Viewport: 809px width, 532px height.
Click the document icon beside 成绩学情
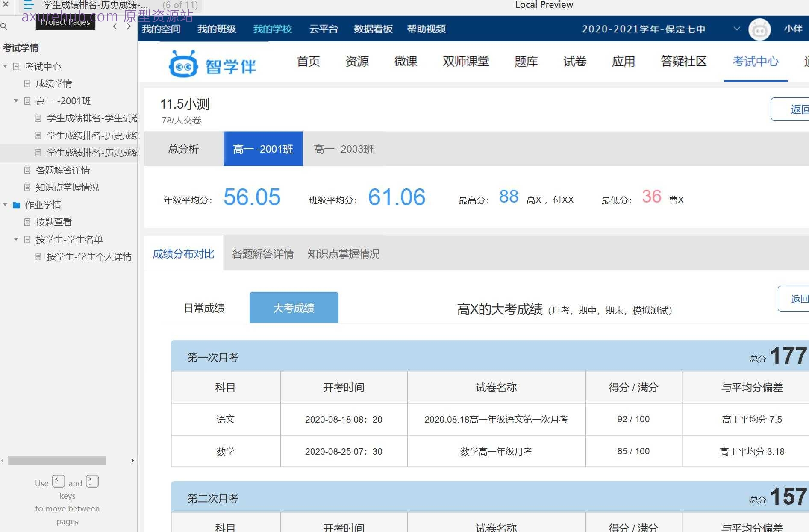pos(27,84)
